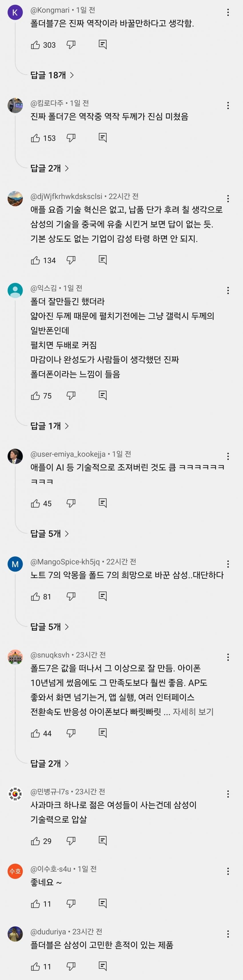243x980 pixels.
Task: Open three-dot menu for @djWjfkrhwkdsksclsi comment
Action: point(228,198)
